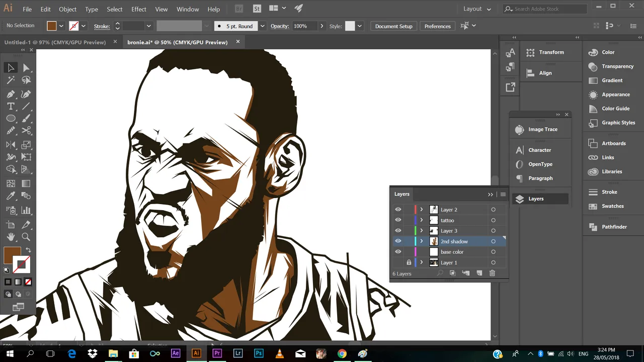Image resolution: width=644 pixels, height=362 pixels.
Task: Select the Gradient tool
Action: click(x=26, y=184)
